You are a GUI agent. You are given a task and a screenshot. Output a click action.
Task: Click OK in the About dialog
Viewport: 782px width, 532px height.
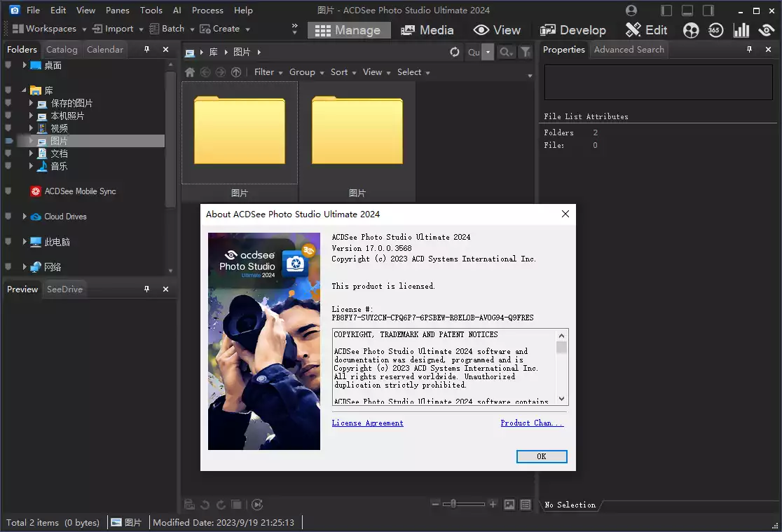(542, 456)
